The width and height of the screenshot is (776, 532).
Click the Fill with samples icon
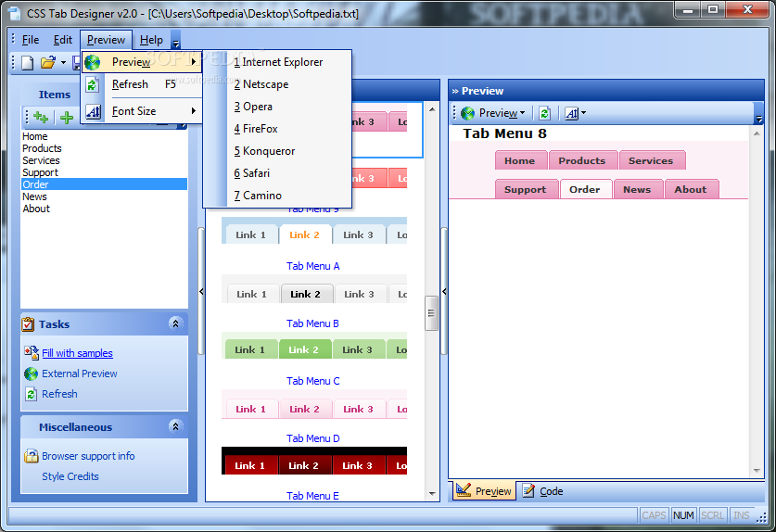click(x=32, y=353)
